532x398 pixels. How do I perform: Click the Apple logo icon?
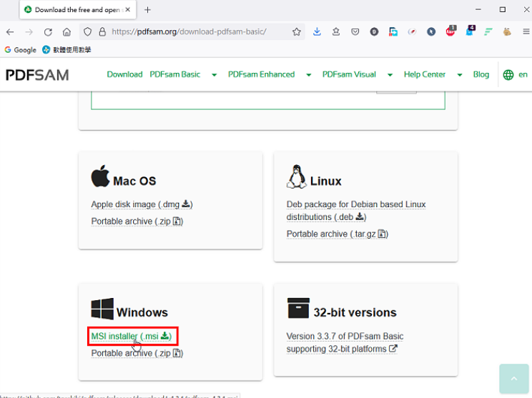[x=100, y=176]
